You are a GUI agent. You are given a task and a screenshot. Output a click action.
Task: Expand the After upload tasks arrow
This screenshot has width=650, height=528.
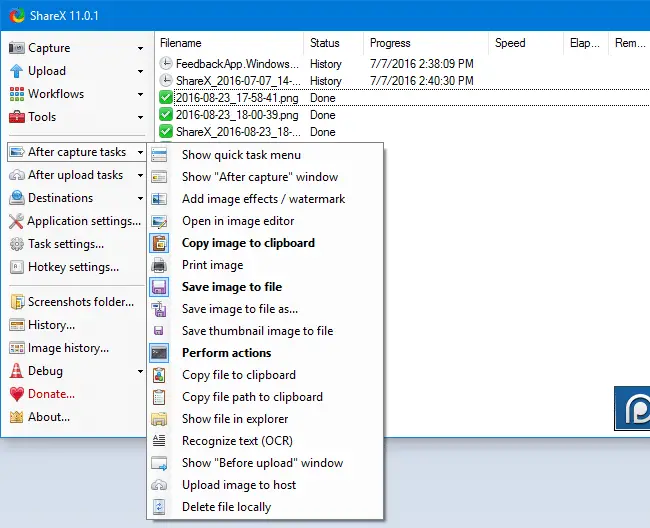(141, 175)
